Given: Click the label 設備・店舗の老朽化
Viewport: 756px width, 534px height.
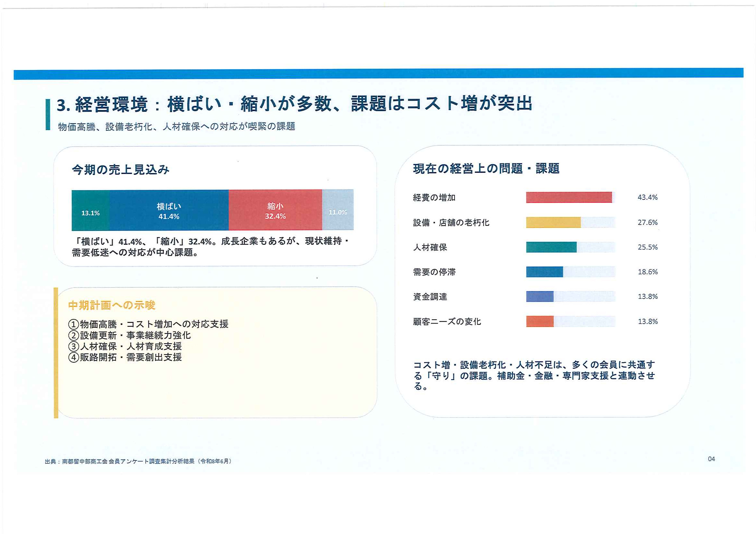Looking at the screenshot, I should [x=451, y=222].
